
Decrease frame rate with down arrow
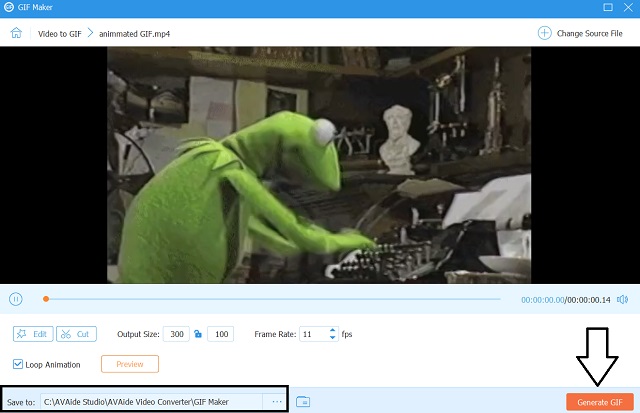click(x=333, y=338)
